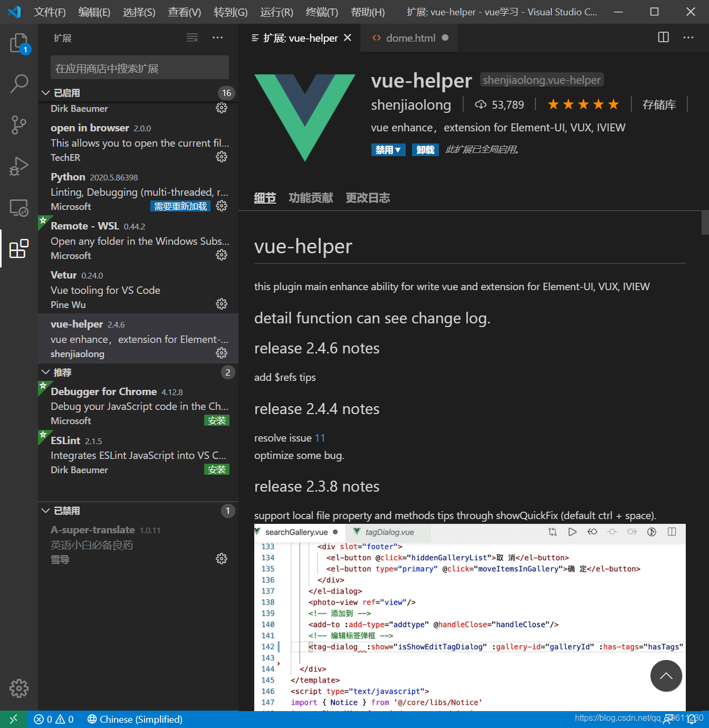Image resolution: width=709 pixels, height=728 pixels.
Task: Click the vue-helper install count
Action: [x=500, y=104]
